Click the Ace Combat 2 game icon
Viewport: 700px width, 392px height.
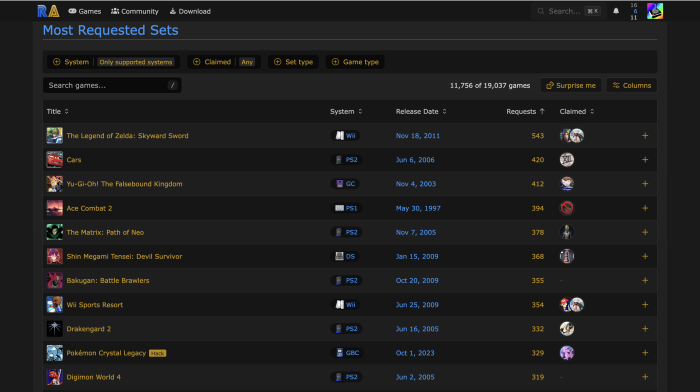(x=54, y=208)
